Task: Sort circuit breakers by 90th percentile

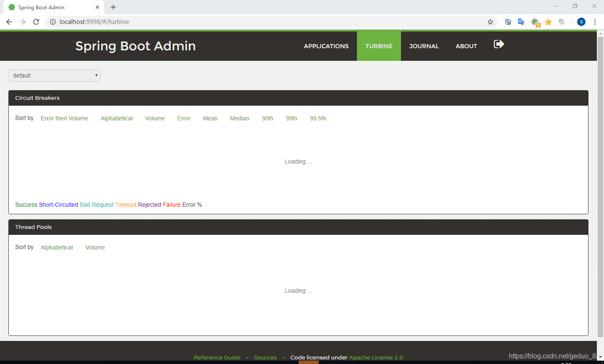Action: point(268,118)
